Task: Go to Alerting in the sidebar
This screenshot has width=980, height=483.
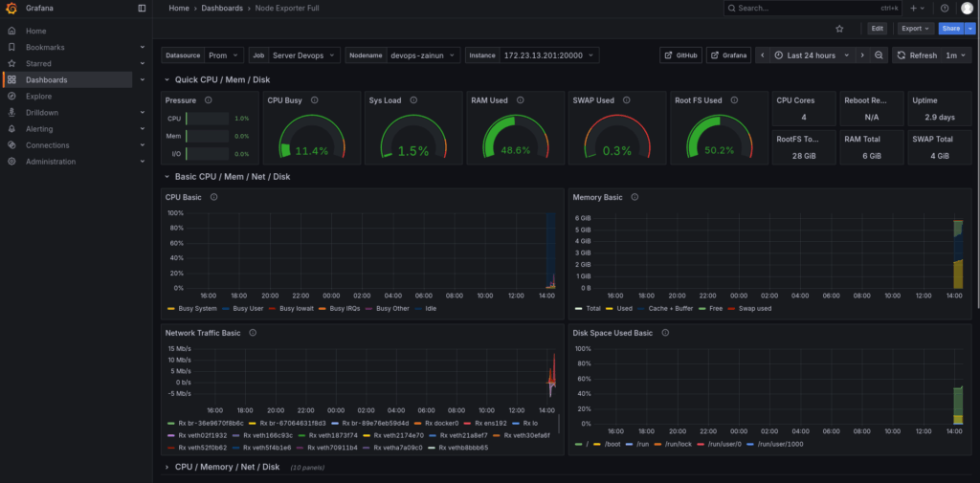Action: pos(39,129)
